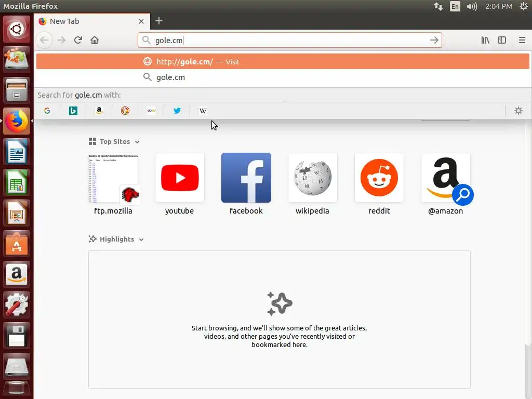This screenshot has height=399, width=532.
Task: Open the Amazon dock launcher
Action: coord(17,274)
